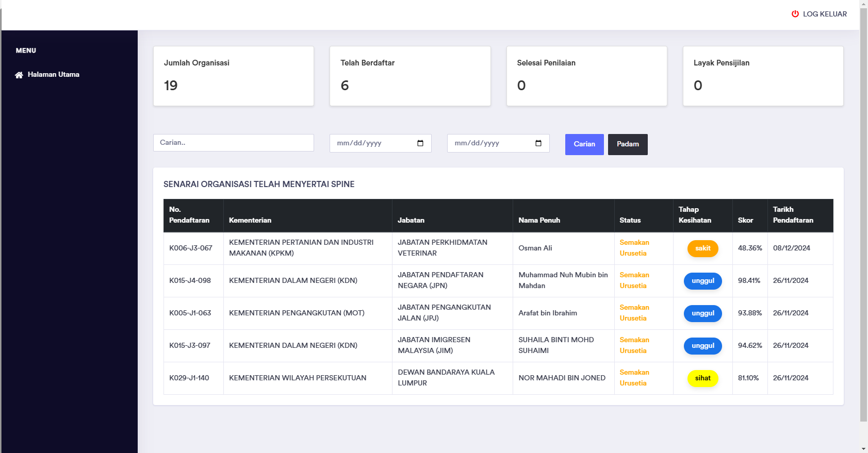The width and height of the screenshot is (868, 453).
Task: Open Semakan Urusetia for NOR MAHADI BIN JONED
Action: [634, 378]
